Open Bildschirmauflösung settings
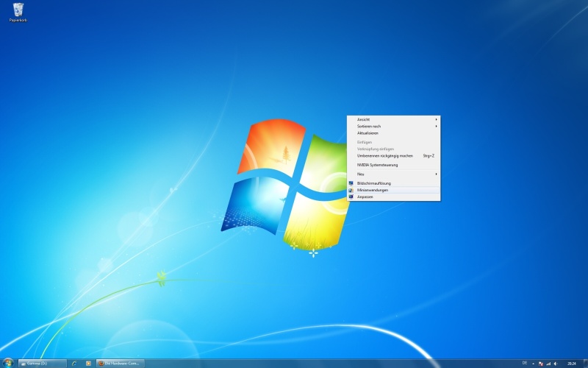Screen dimensions: 588x368 393,183
